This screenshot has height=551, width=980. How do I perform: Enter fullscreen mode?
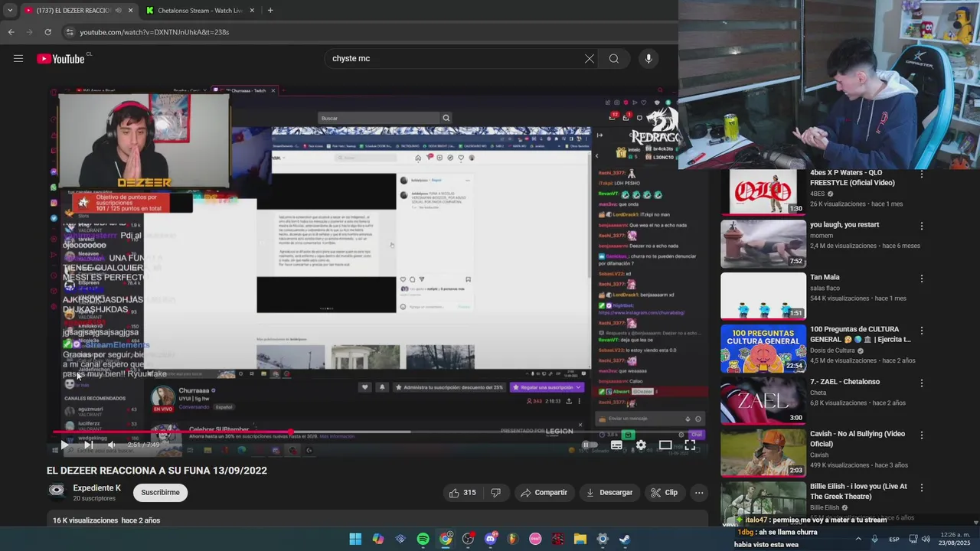[x=690, y=445]
